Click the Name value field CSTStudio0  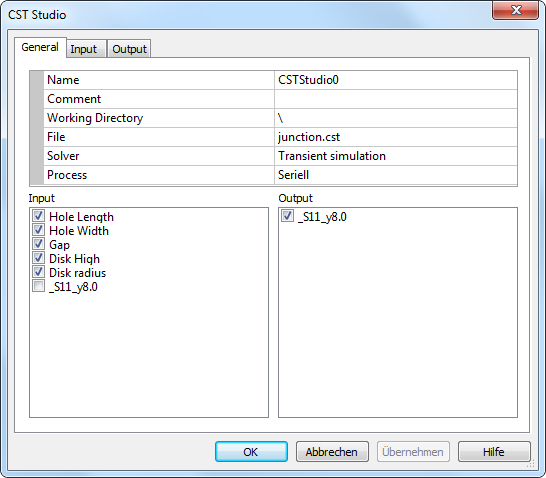[396, 80]
